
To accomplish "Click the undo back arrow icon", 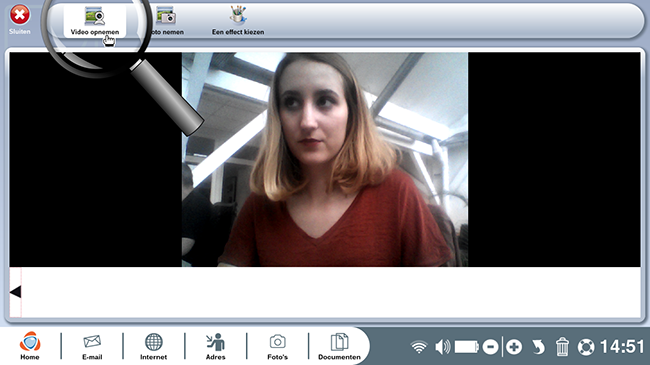I will (538, 347).
